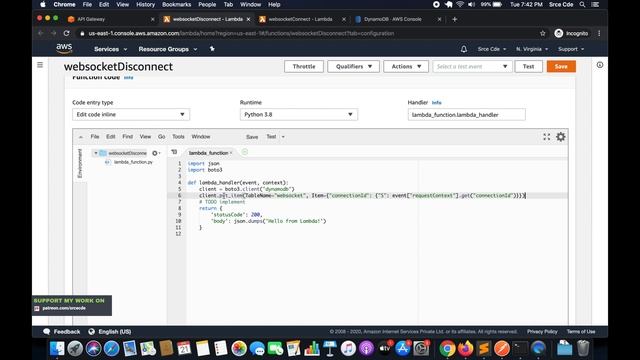
Task: Expand the Services menu
Action: click(x=111, y=49)
